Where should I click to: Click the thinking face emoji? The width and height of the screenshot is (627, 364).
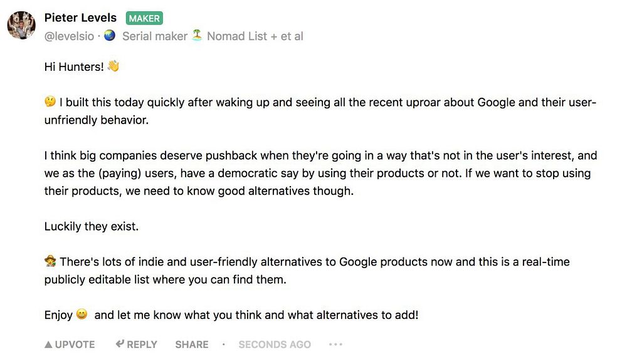coord(50,101)
